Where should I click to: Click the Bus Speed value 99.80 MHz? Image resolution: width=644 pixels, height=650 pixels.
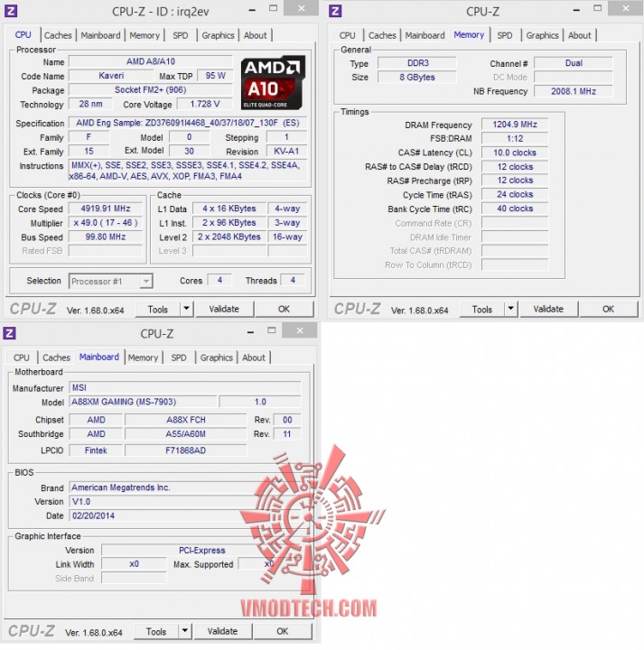(106, 237)
